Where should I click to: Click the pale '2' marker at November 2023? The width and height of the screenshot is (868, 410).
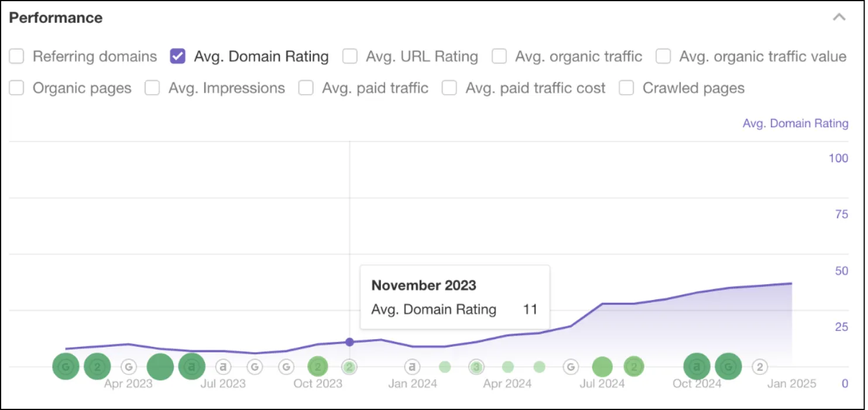click(349, 367)
